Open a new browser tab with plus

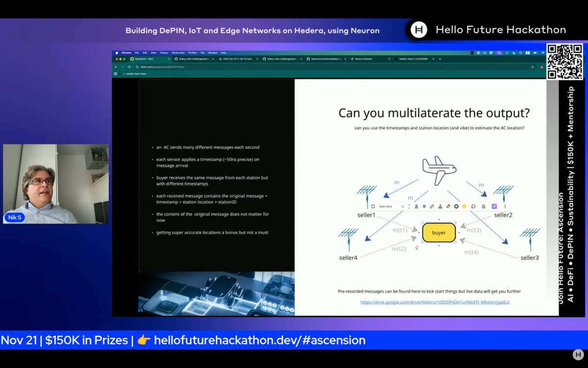[440, 59]
